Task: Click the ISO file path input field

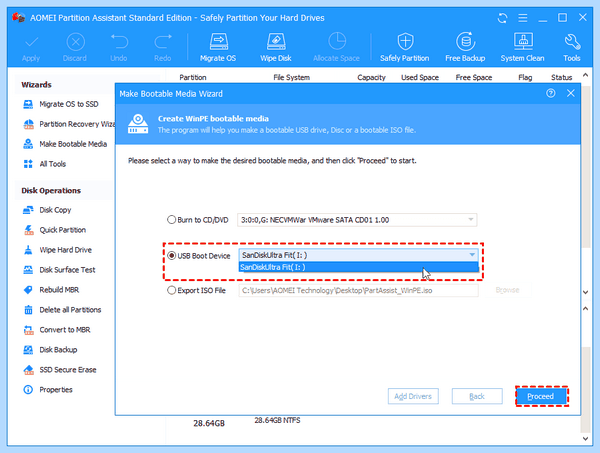Action: pos(359,290)
